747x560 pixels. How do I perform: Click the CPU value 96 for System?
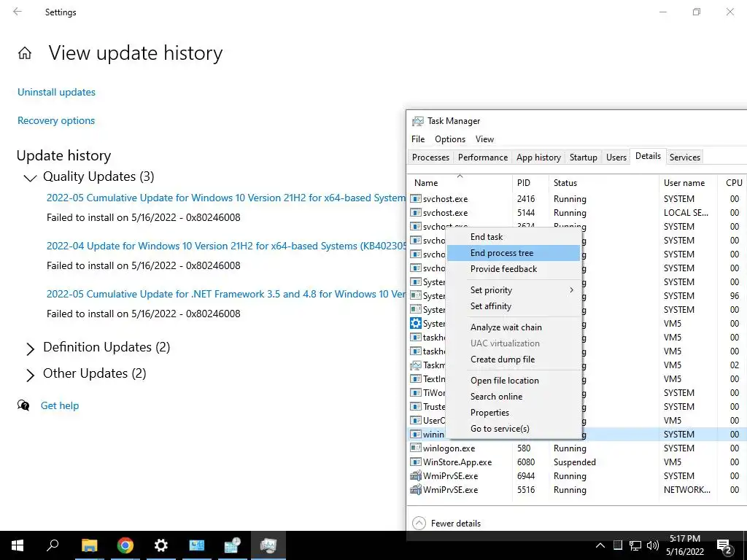pyautogui.click(x=735, y=296)
